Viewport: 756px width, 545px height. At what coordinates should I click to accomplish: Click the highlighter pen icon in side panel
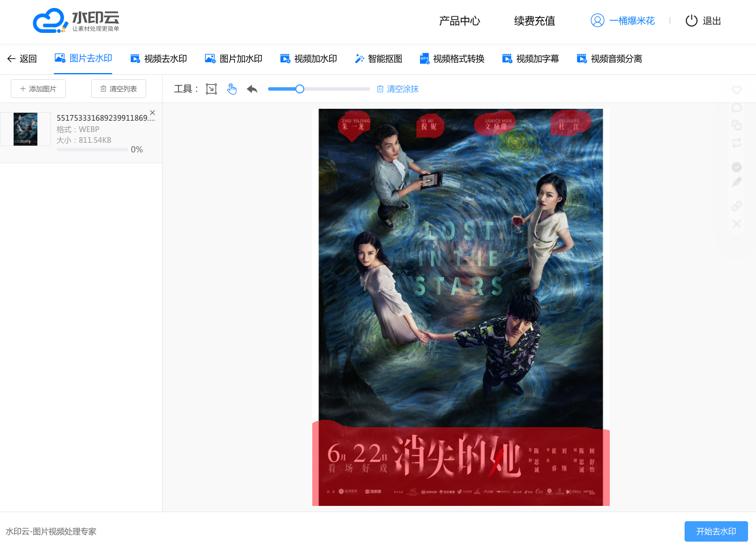[737, 182]
